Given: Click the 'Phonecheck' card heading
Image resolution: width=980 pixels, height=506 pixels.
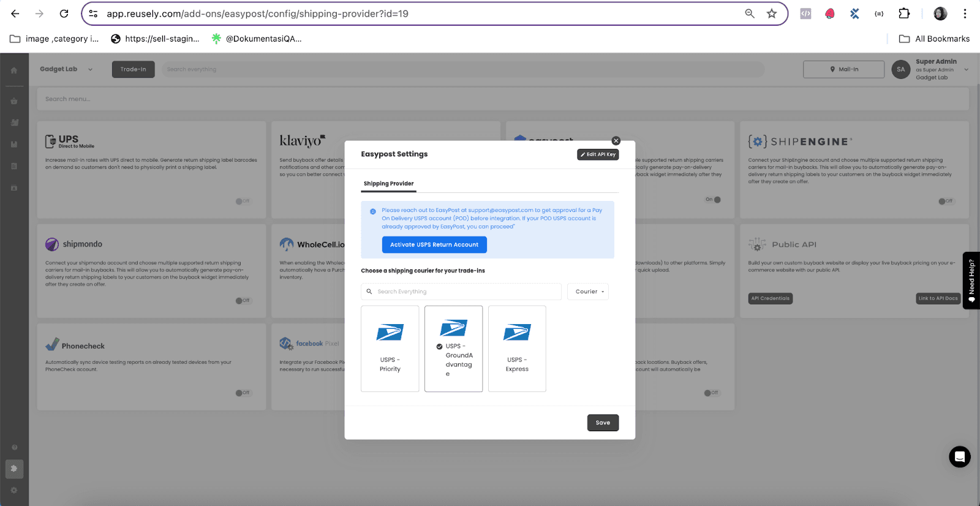Looking at the screenshot, I should tap(83, 346).
